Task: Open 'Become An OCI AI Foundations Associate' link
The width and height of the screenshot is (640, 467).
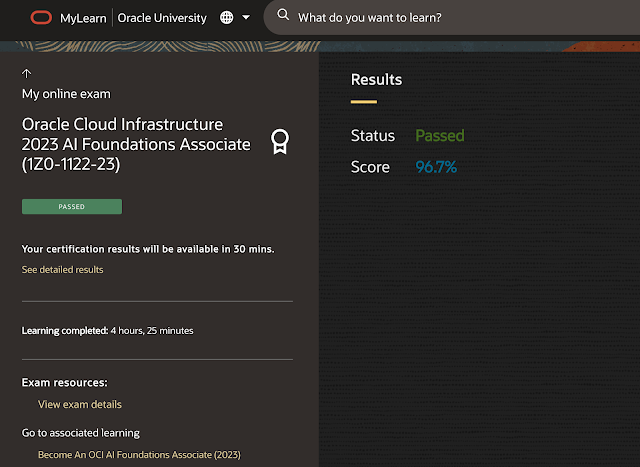Action: tap(139, 455)
